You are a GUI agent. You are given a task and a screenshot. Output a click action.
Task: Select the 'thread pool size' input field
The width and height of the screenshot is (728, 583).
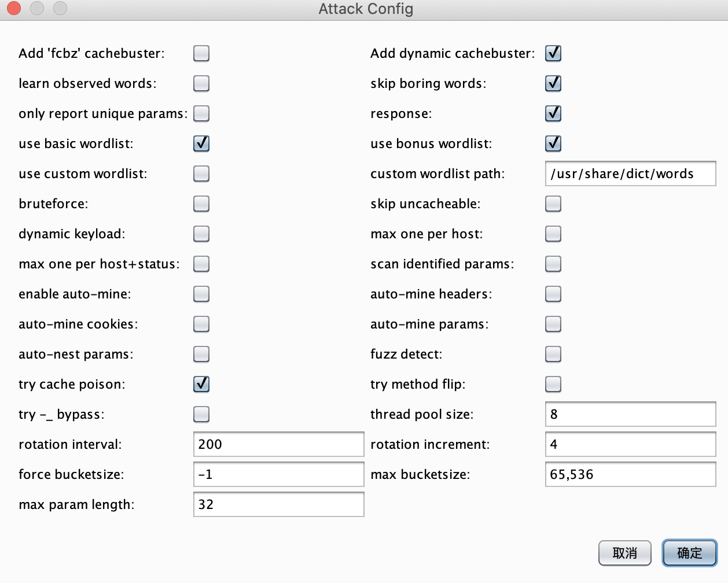(x=630, y=414)
